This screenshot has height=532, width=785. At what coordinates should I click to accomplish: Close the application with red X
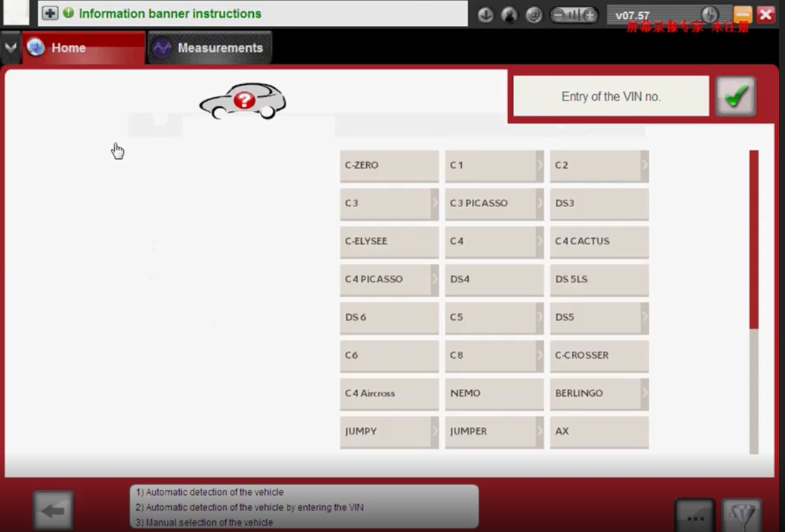[766, 14]
